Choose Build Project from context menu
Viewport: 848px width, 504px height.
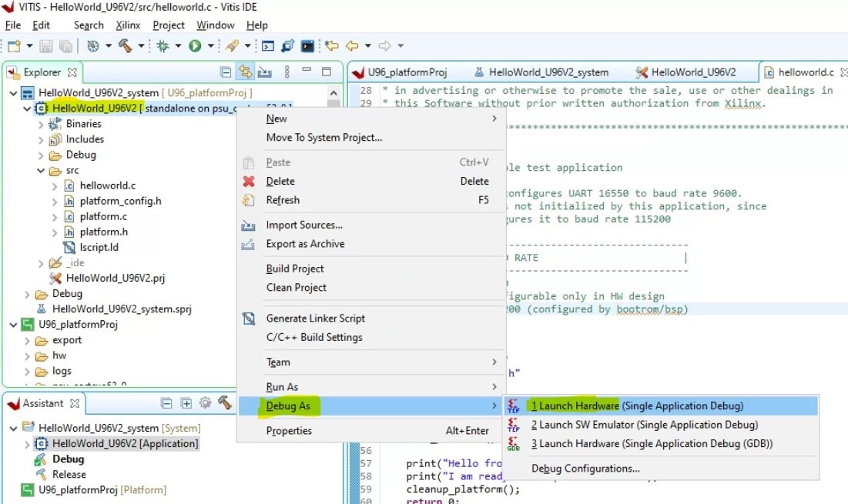point(295,269)
